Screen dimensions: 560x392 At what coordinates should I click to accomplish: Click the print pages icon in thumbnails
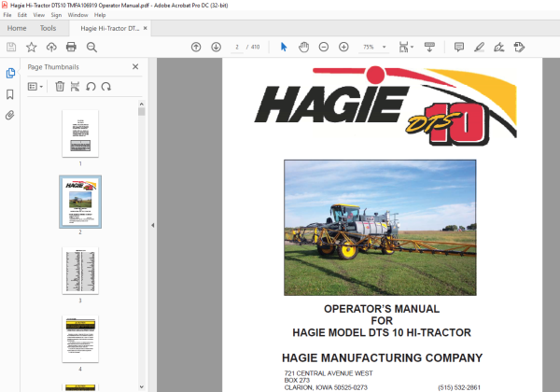pos(75,87)
